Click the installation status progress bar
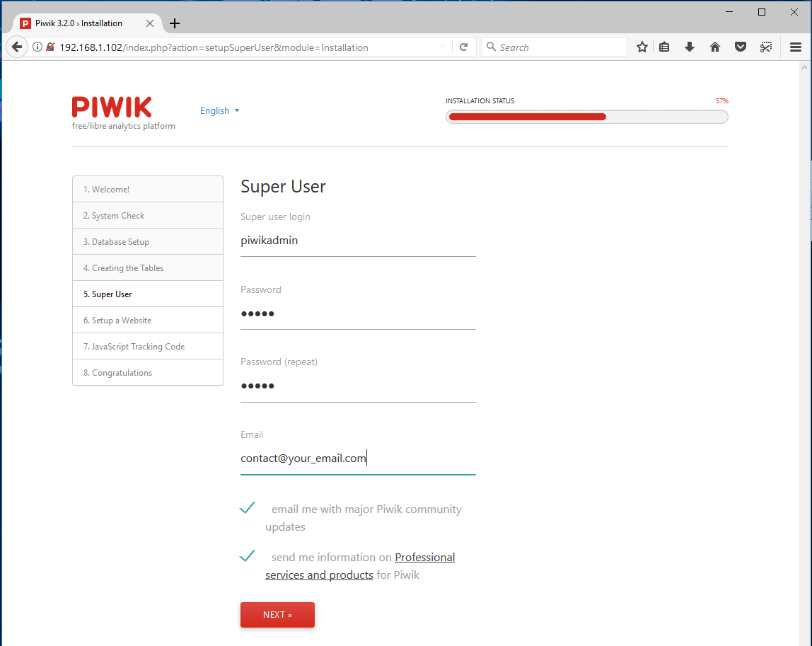 tap(587, 117)
